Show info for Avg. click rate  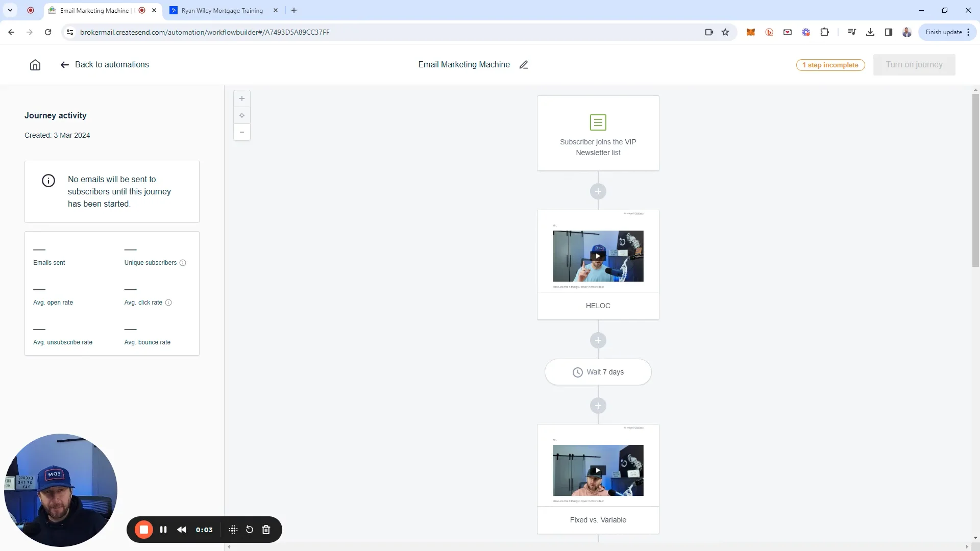coord(168,303)
